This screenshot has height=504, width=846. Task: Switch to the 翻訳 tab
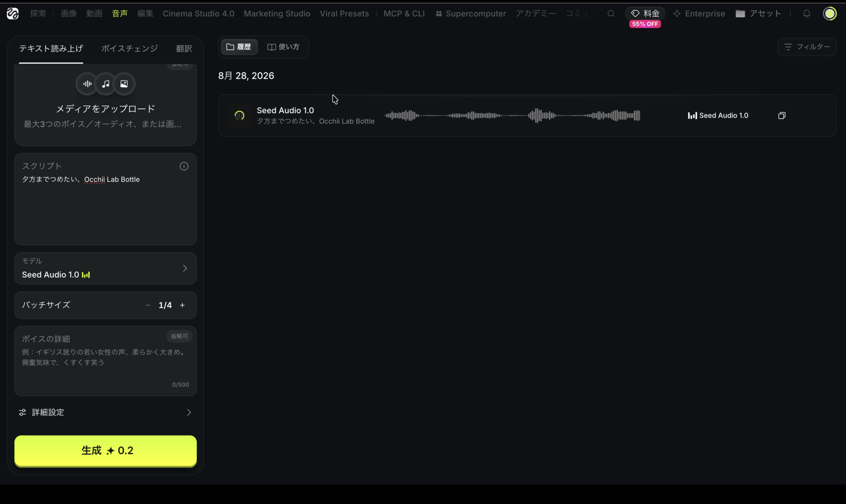(x=184, y=48)
